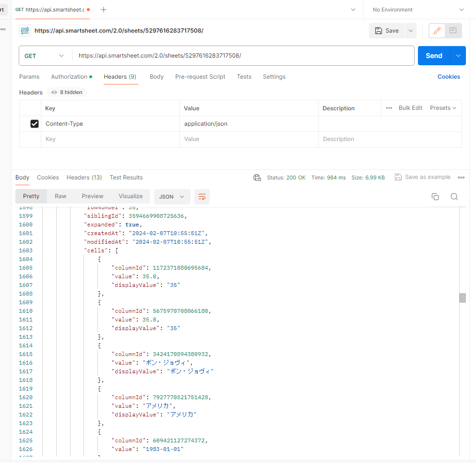
Task: Expand the No Environment dropdown
Action: pyautogui.click(x=418, y=10)
